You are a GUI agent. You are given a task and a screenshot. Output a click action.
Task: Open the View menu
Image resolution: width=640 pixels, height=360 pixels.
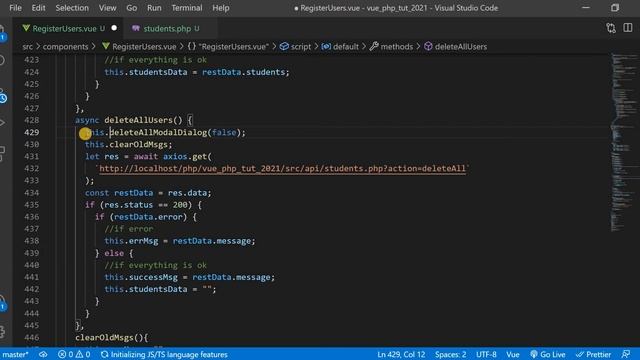[x=107, y=8]
